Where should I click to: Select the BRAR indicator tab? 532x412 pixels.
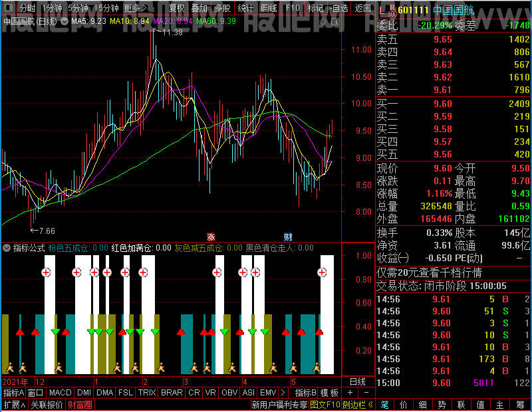172,393
